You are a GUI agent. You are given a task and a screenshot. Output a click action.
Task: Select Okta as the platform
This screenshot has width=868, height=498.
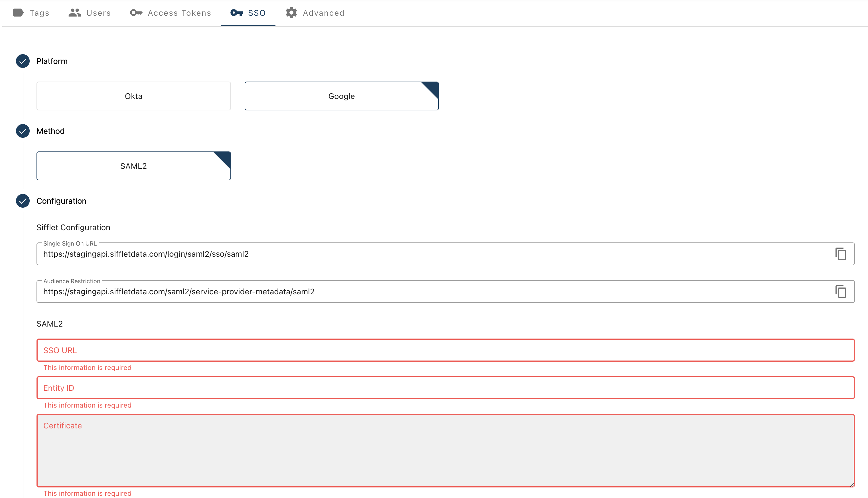(133, 96)
